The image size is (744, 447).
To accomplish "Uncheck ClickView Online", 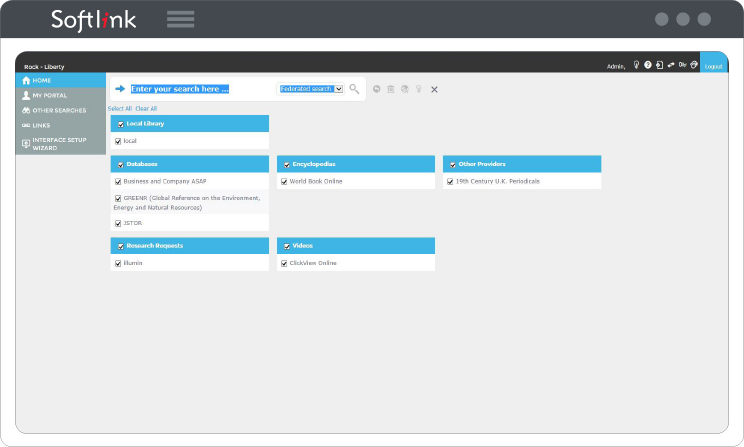I will [x=284, y=263].
